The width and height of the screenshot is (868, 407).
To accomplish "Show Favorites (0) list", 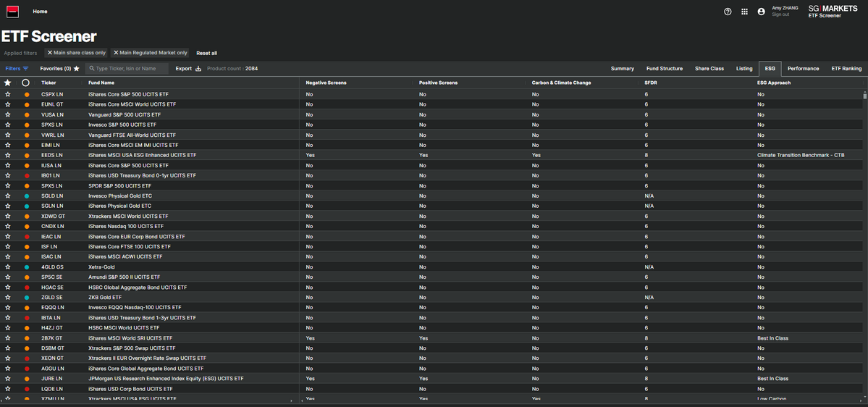I will click(x=60, y=69).
